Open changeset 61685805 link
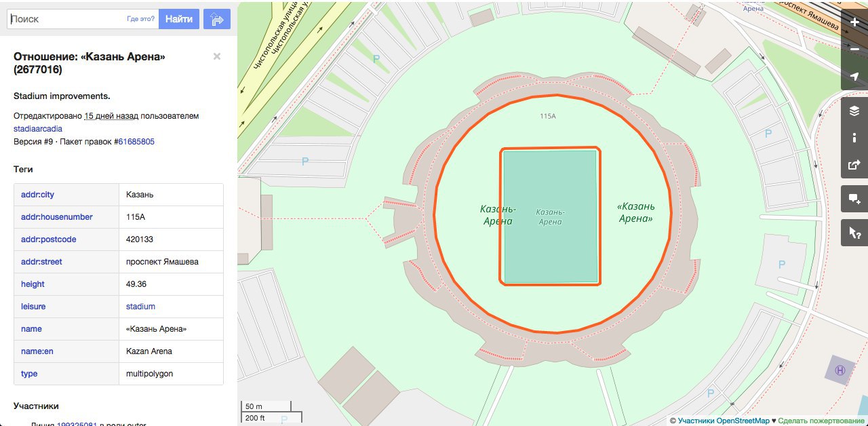The width and height of the screenshot is (868, 426). pyautogui.click(x=136, y=142)
